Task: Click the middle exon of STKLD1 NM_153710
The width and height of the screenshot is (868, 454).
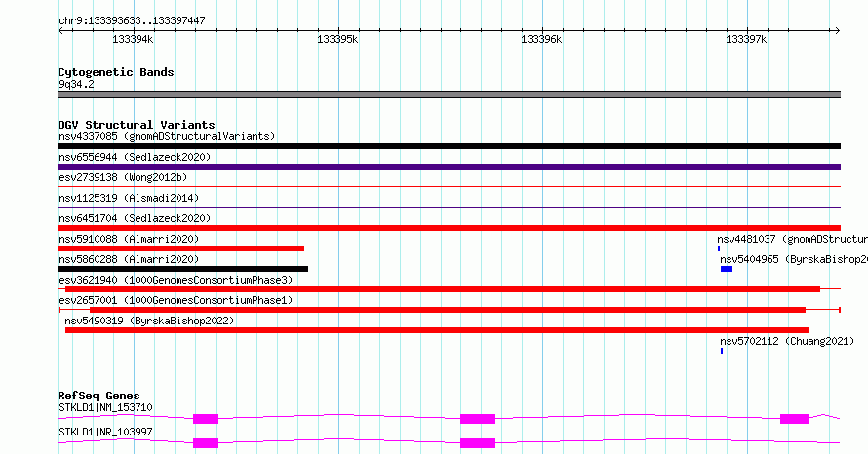Action: point(478,419)
